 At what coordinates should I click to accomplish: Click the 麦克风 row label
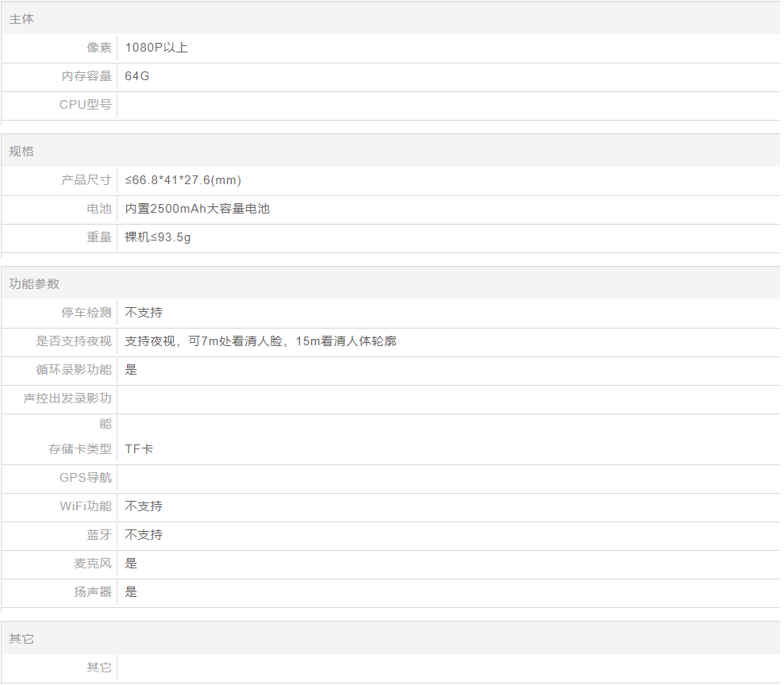tap(93, 564)
